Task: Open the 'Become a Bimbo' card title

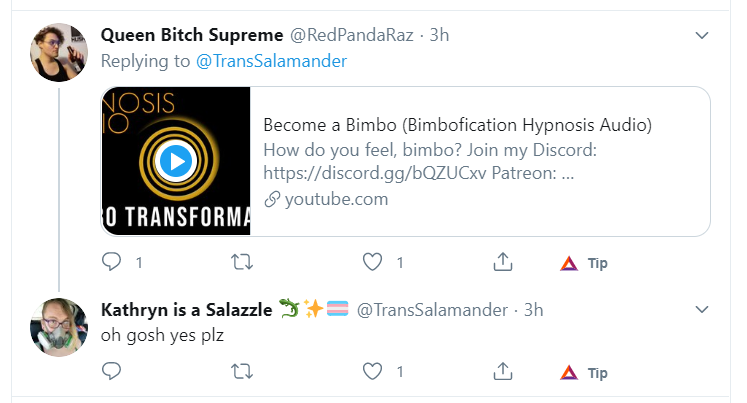Action: tap(457, 125)
